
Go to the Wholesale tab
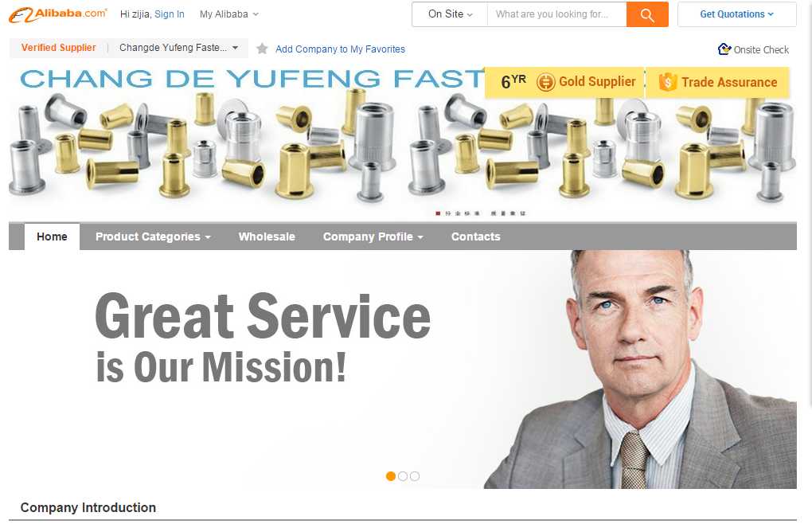267,237
